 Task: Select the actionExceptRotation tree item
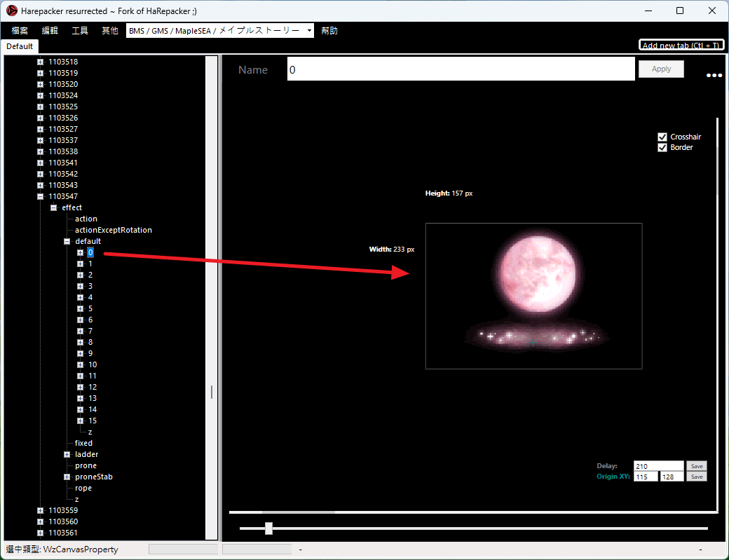[114, 230]
